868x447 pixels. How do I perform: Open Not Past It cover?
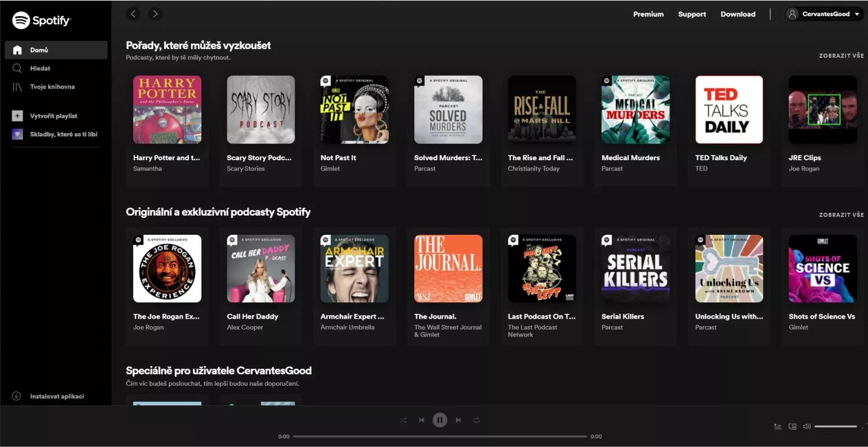coord(355,109)
